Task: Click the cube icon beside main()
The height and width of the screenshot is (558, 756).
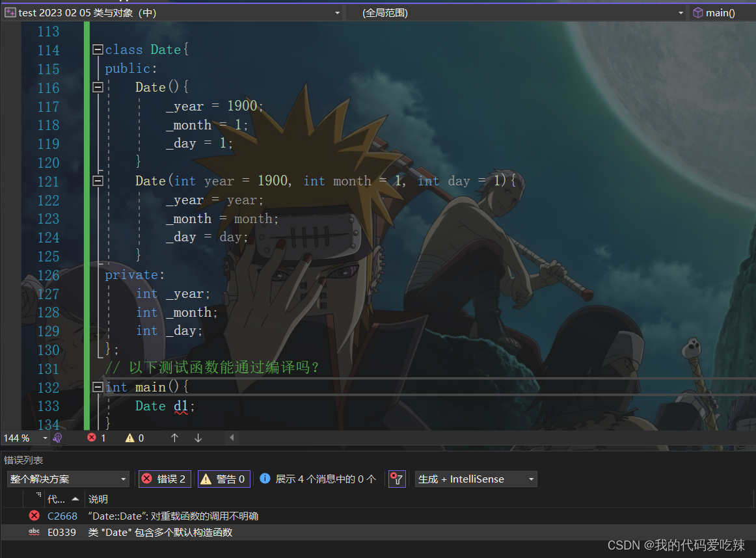Action: (698, 12)
